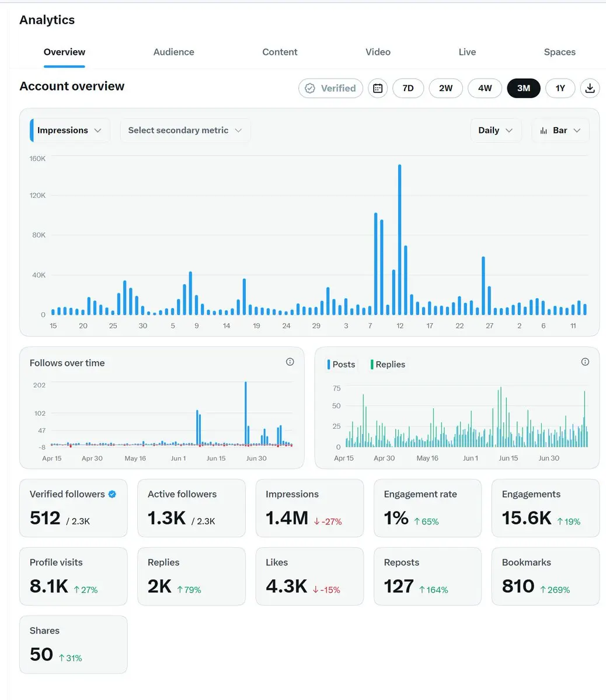Image resolution: width=606 pixels, height=700 pixels.
Task: Select the 2W time range
Action: (x=445, y=88)
